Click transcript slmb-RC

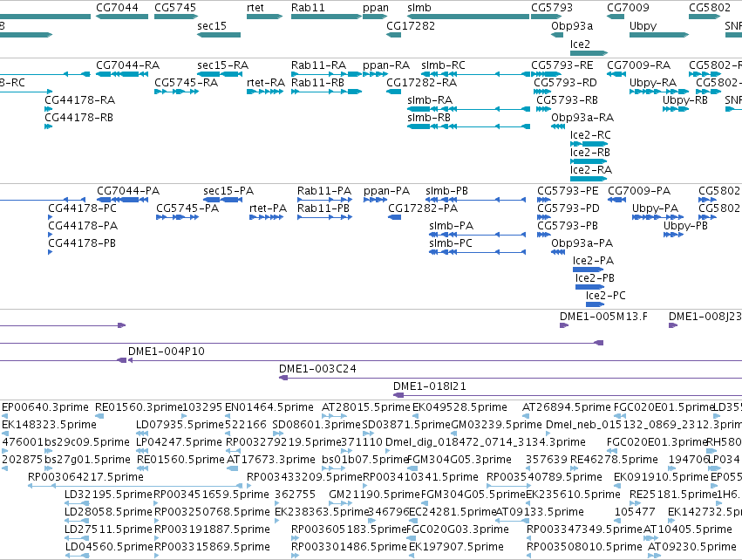tap(475, 74)
